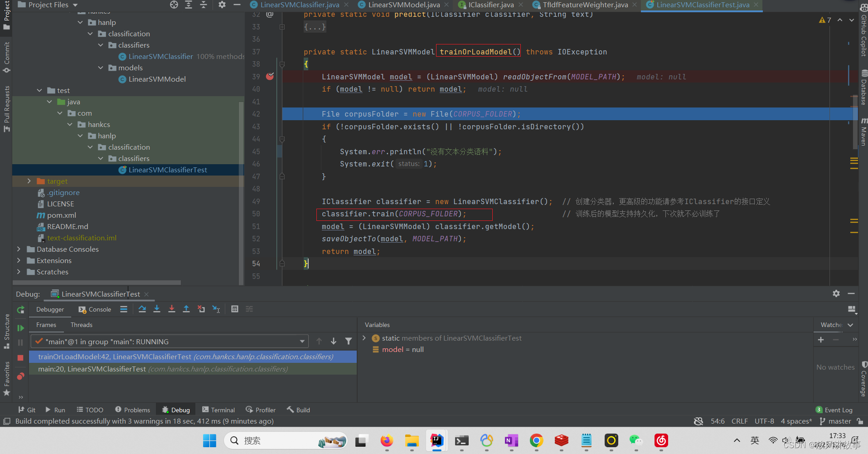Stop the running debug session
Viewport: 868px width, 454px height.
coord(20,358)
